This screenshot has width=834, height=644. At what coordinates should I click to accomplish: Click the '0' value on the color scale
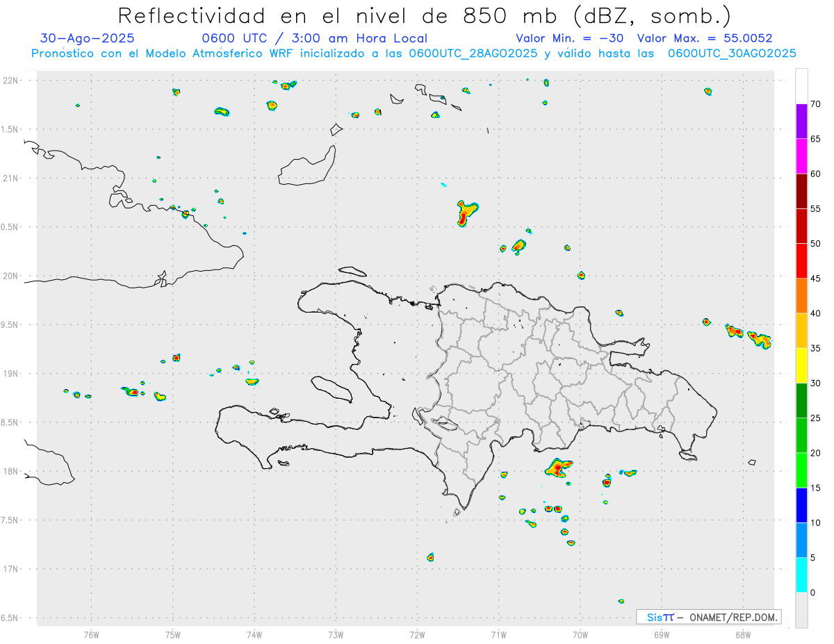(x=813, y=593)
